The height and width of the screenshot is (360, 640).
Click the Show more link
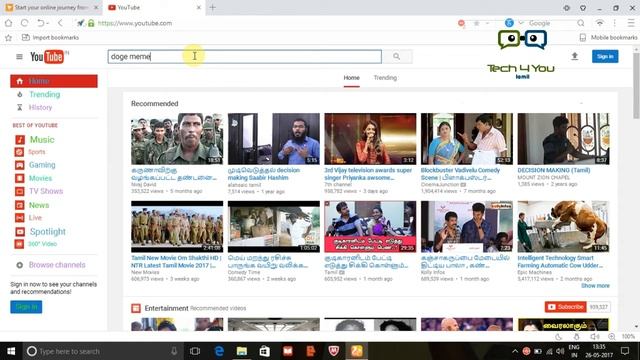[x=595, y=286]
